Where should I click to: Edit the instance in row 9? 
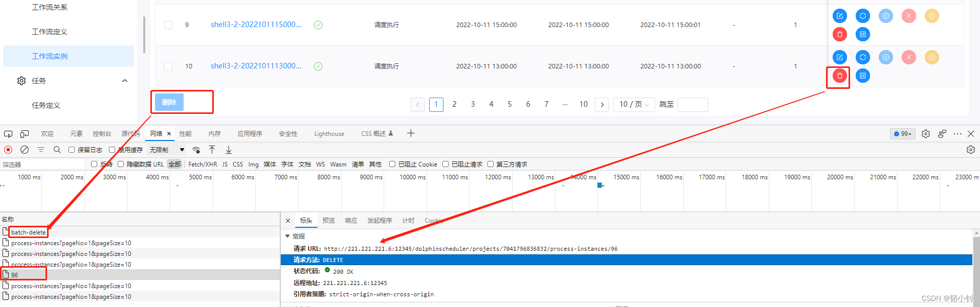tap(839, 16)
